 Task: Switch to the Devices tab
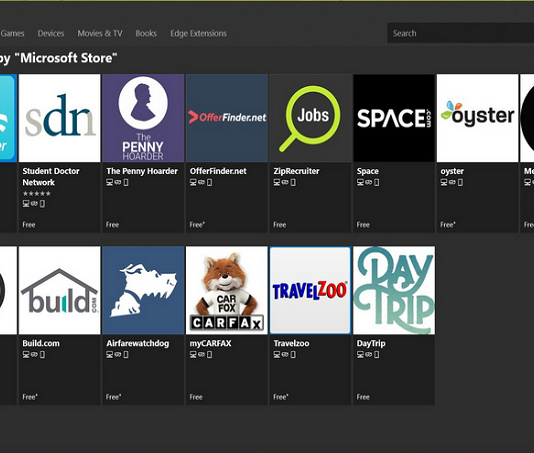(51, 33)
